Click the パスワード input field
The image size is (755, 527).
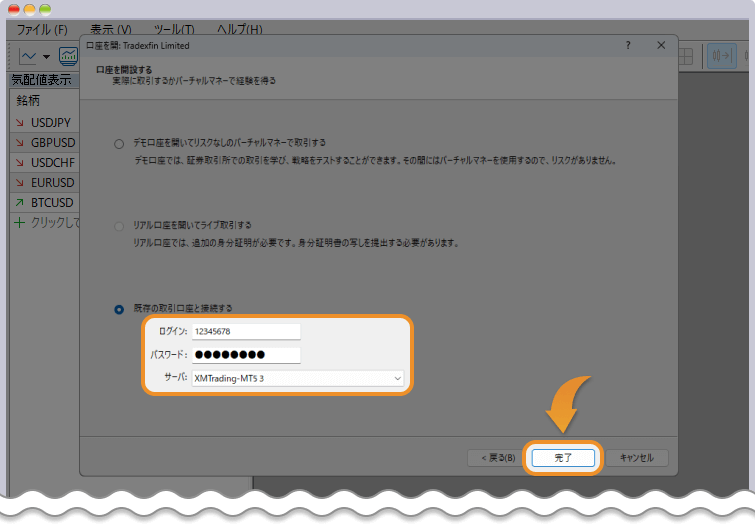pos(246,355)
